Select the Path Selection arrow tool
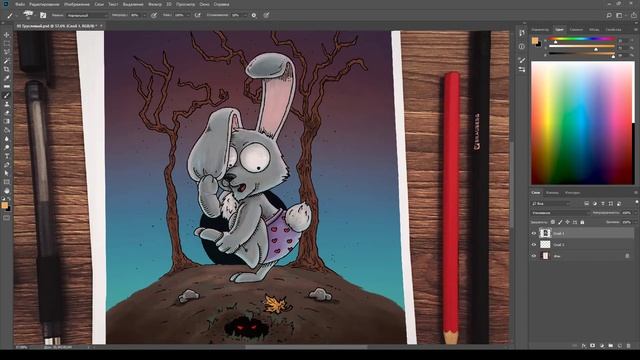Screen dimensions: 640x360 [7, 173]
